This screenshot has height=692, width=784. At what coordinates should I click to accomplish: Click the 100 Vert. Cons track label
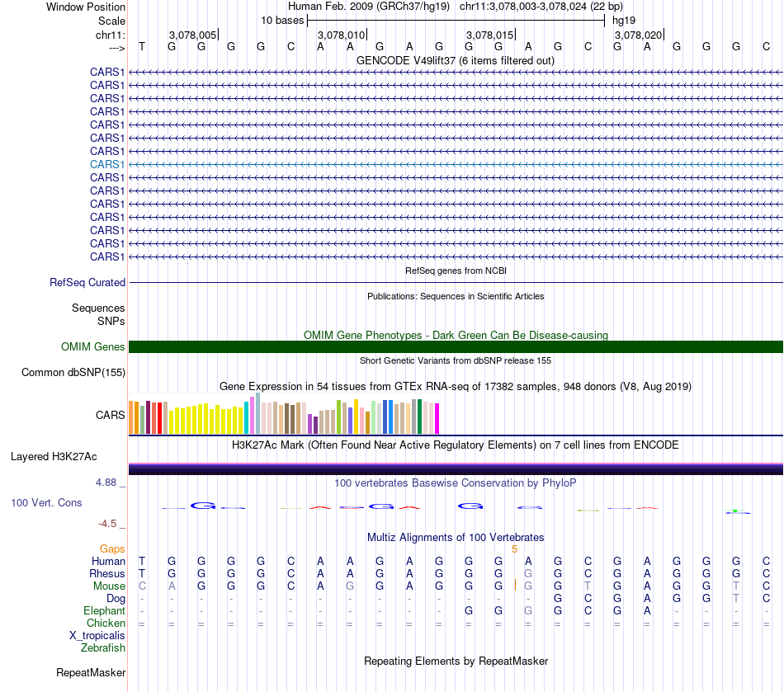click(46, 503)
